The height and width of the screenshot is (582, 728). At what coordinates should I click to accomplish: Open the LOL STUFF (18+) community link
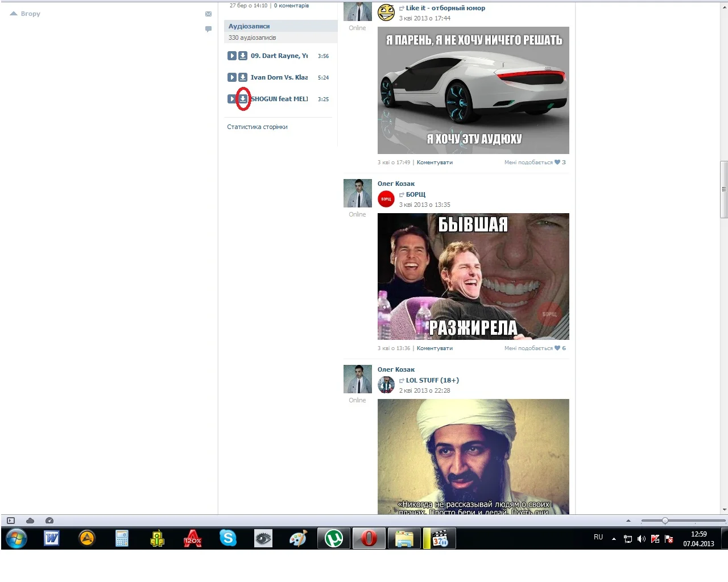tap(432, 380)
